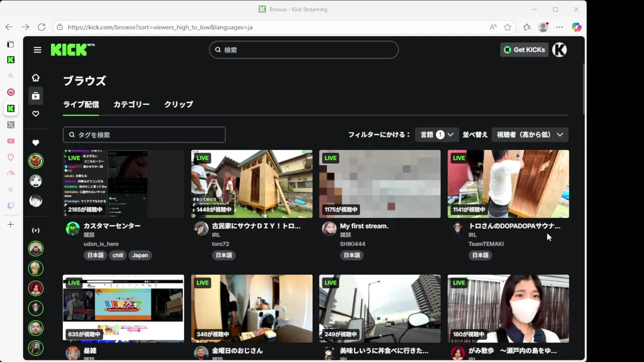Screen dimensions: 644x362
Task: Open the Copilot icon in toolbar
Action: (x=577, y=27)
